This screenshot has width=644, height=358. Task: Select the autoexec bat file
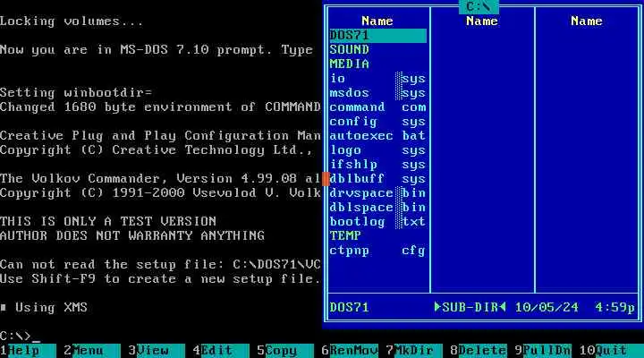(377, 136)
